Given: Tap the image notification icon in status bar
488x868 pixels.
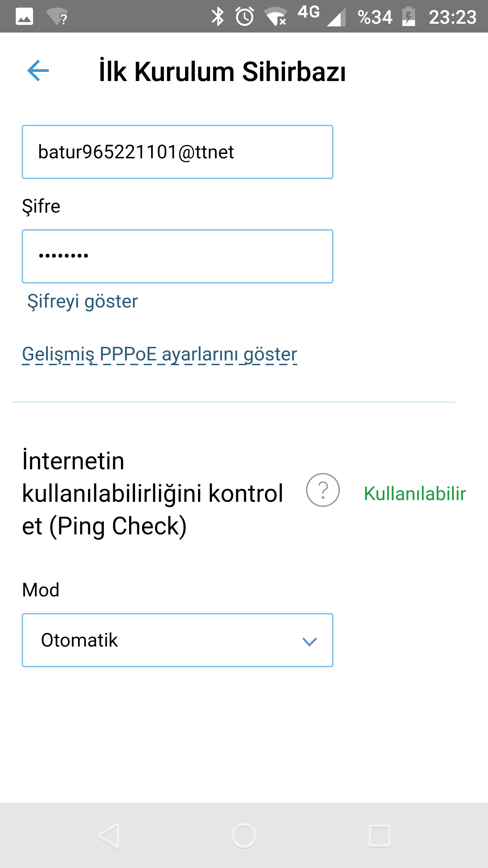Looking at the screenshot, I should pyautogui.click(x=24, y=17).
